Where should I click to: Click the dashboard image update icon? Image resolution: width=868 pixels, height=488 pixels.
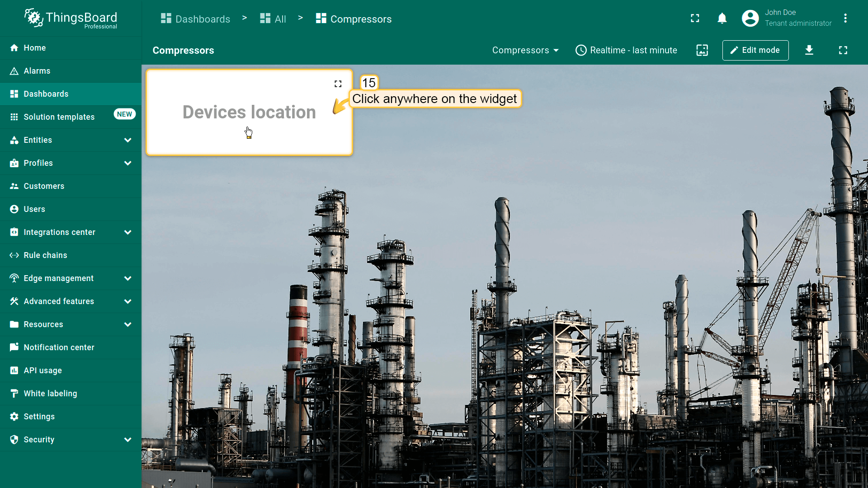pos(702,50)
